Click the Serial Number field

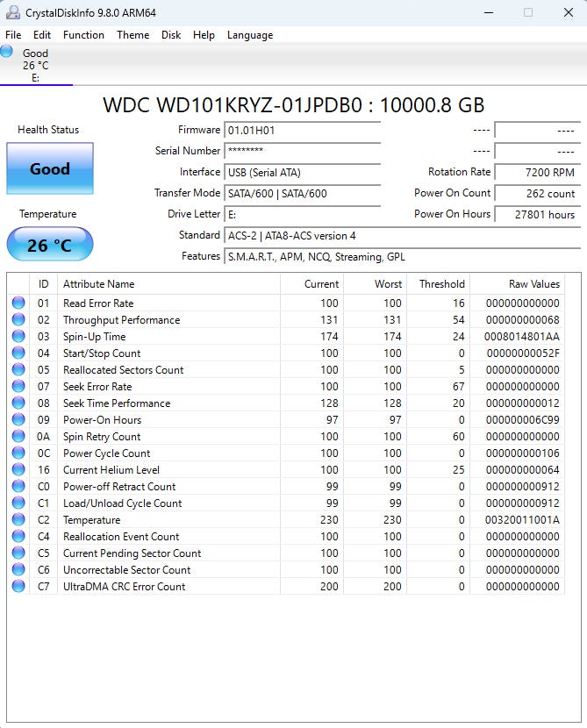coord(303,151)
